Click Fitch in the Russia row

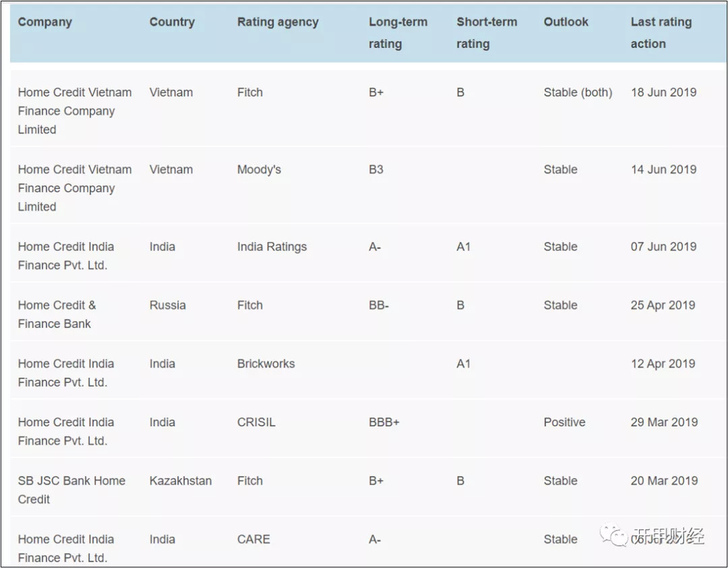pyautogui.click(x=250, y=305)
